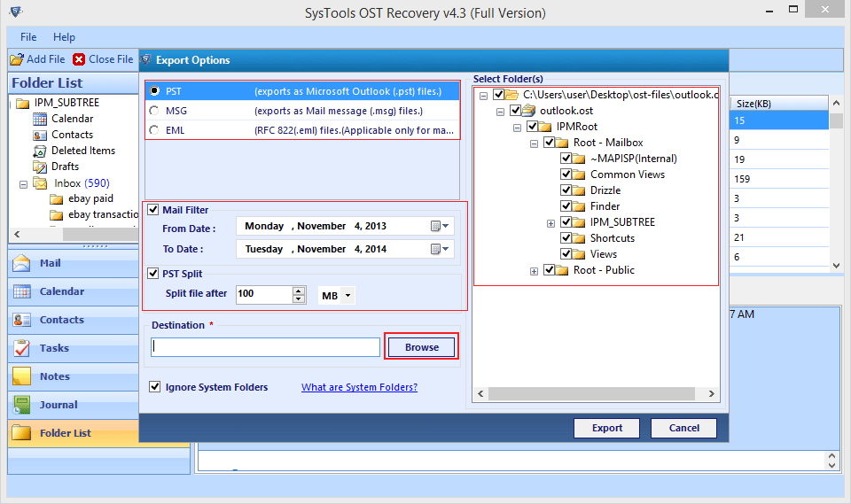851x504 pixels.
Task: Toggle the PST Split checkbox
Action: coord(153,274)
